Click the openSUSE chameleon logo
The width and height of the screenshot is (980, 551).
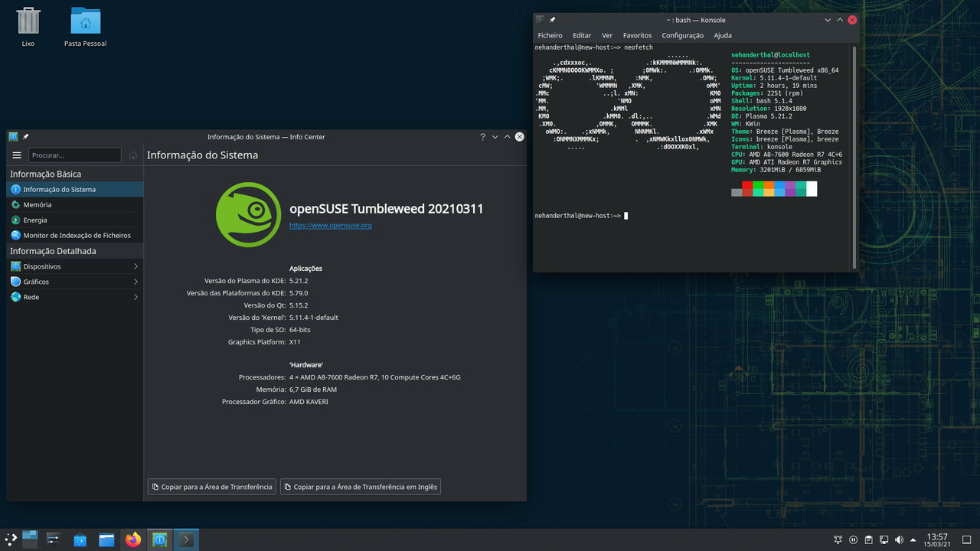(x=249, y=215)
